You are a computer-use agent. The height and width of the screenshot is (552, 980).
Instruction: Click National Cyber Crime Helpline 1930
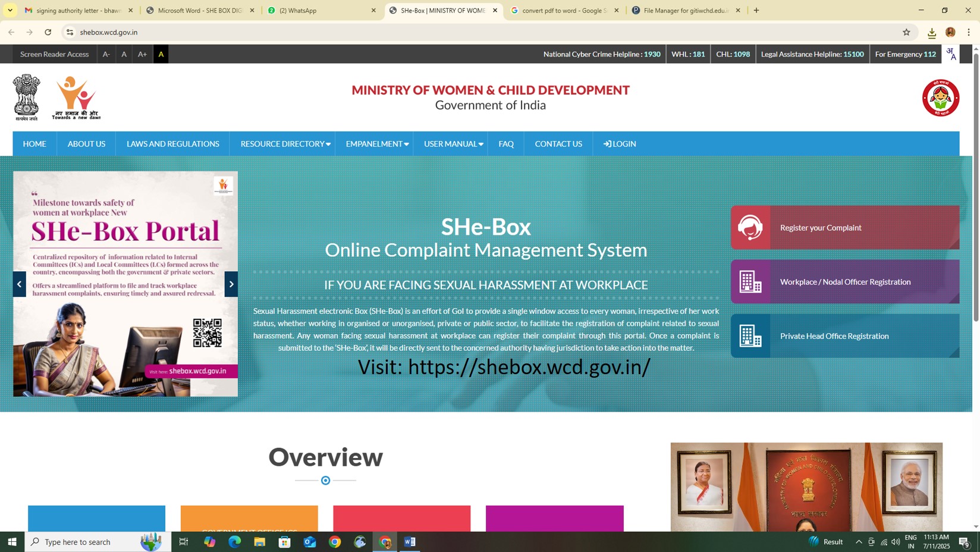602,54
